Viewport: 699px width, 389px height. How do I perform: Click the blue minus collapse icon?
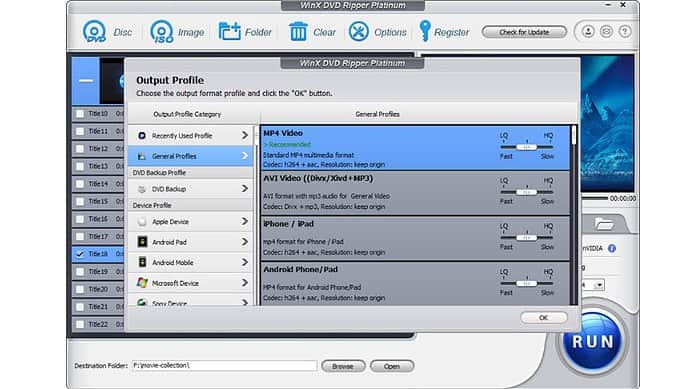(x=86, y=81)
